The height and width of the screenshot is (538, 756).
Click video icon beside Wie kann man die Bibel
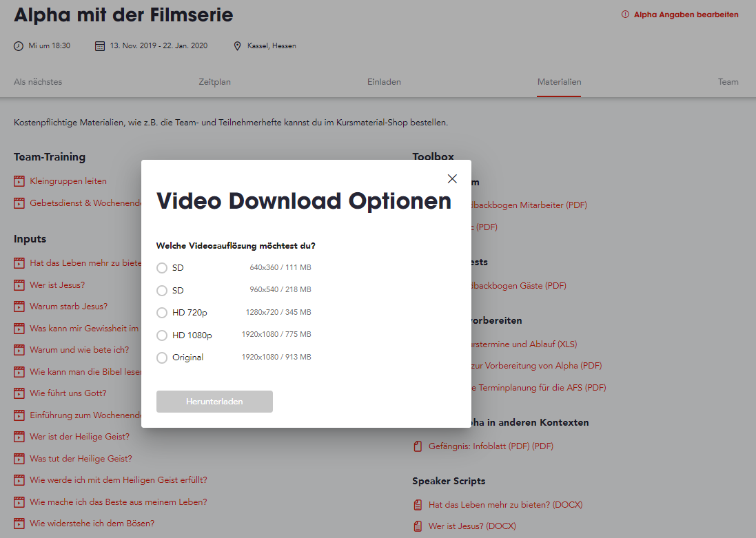point(19,372)
